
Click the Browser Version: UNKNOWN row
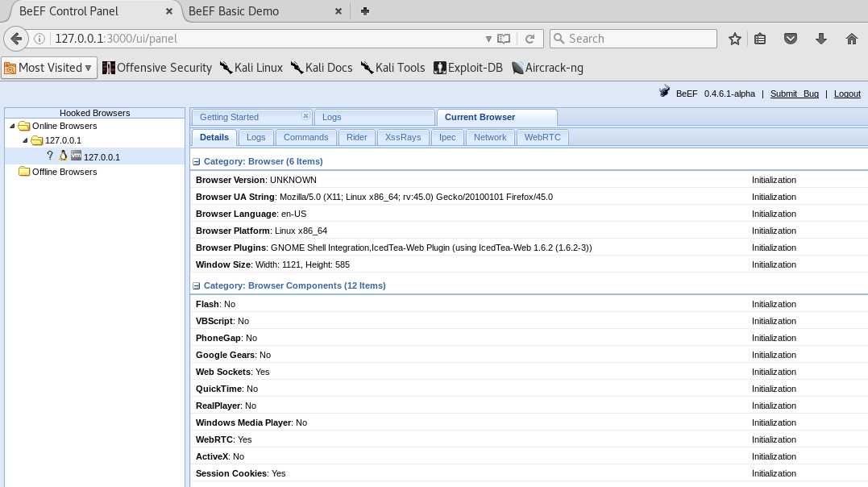[529, 180]
